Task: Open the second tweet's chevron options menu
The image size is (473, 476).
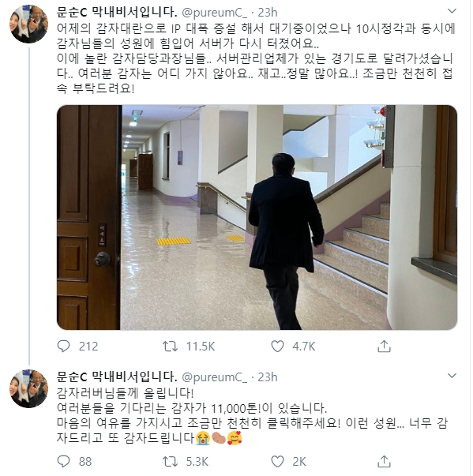Action: click(452, 376)
